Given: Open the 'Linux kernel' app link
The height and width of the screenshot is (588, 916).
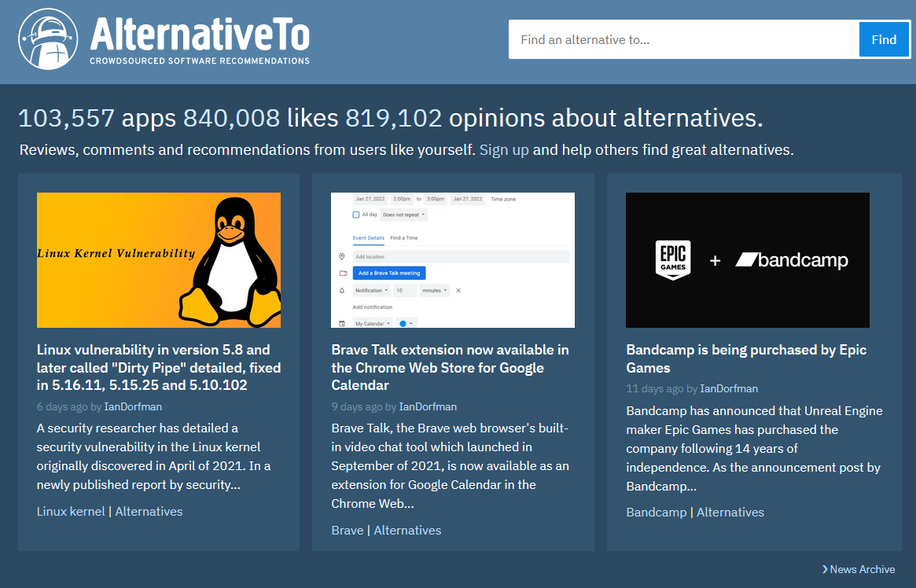Looking at the screenshot, I should tap(71, 512).
